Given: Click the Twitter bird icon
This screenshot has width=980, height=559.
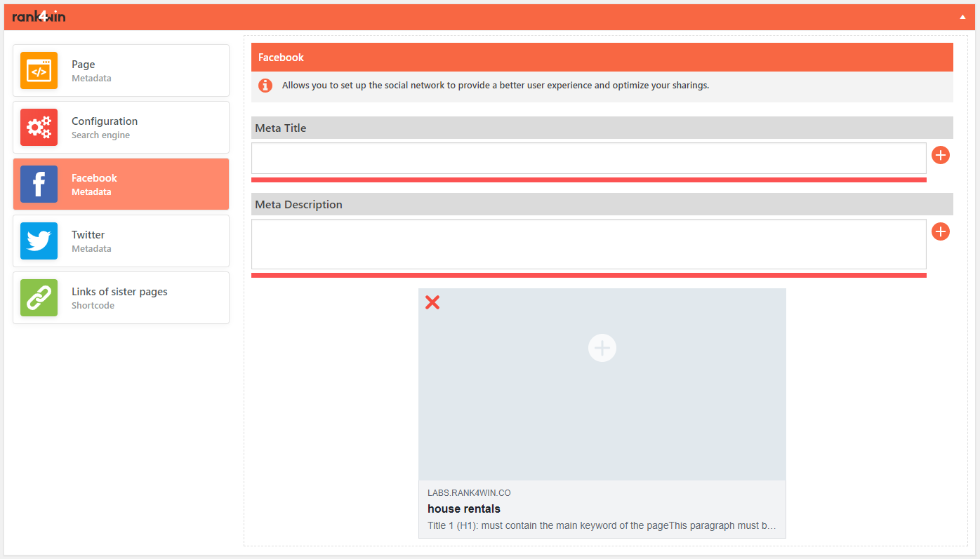Looking at the screenshot, I should click(x=39, y=241).
